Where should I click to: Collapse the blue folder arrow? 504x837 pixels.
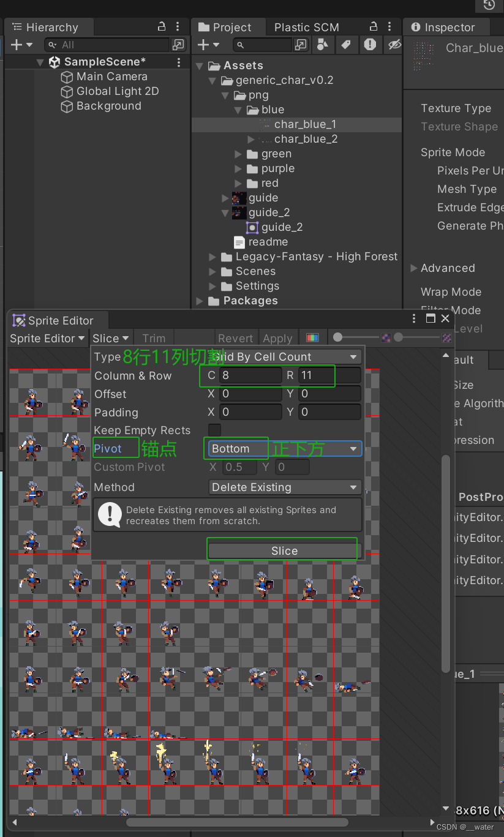[x=238, y=110]
